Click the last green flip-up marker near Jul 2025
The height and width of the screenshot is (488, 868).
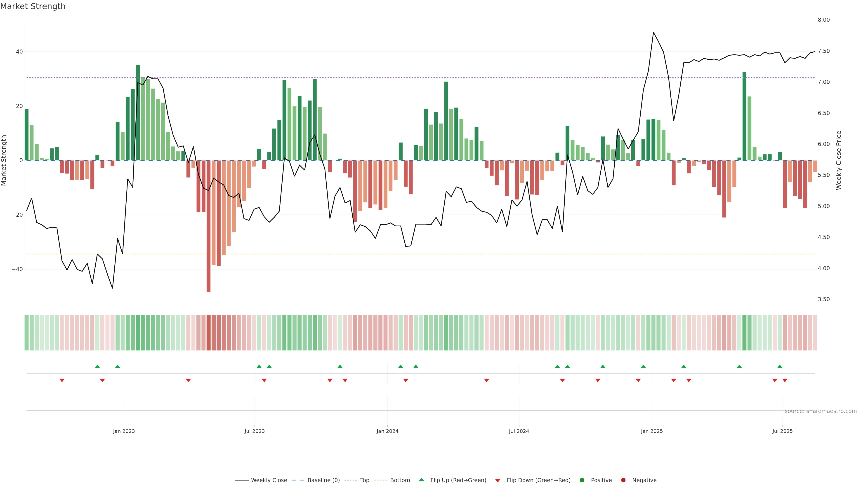point(780,366)
